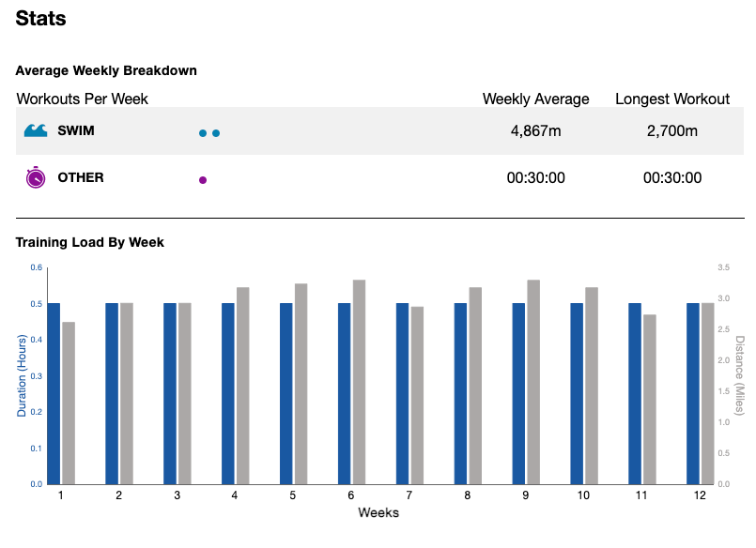Click the gray distance bar for week 9
Screen dimensions: 756x548
533,383
